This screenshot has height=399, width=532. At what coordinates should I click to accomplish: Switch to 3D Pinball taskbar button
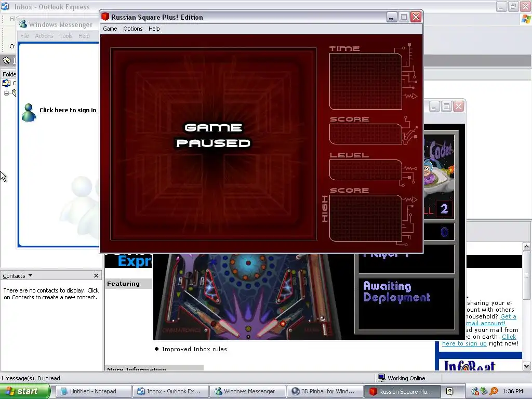325,391
